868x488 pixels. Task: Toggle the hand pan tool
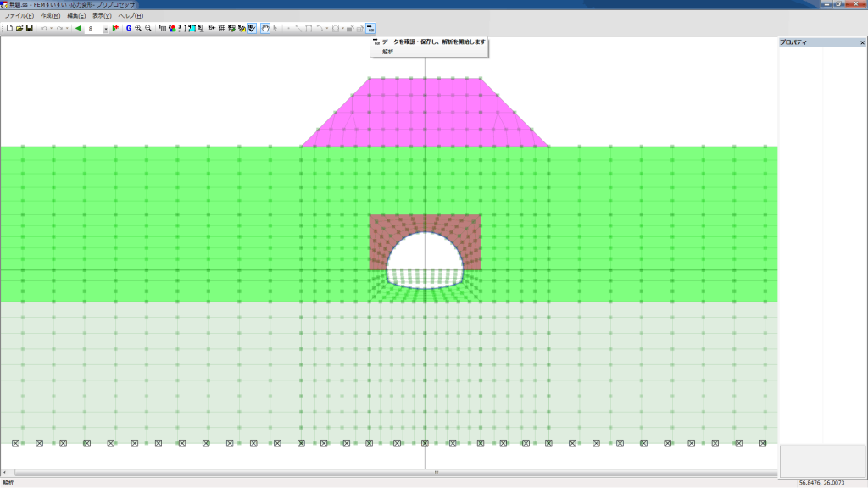(x=265, y=28)
